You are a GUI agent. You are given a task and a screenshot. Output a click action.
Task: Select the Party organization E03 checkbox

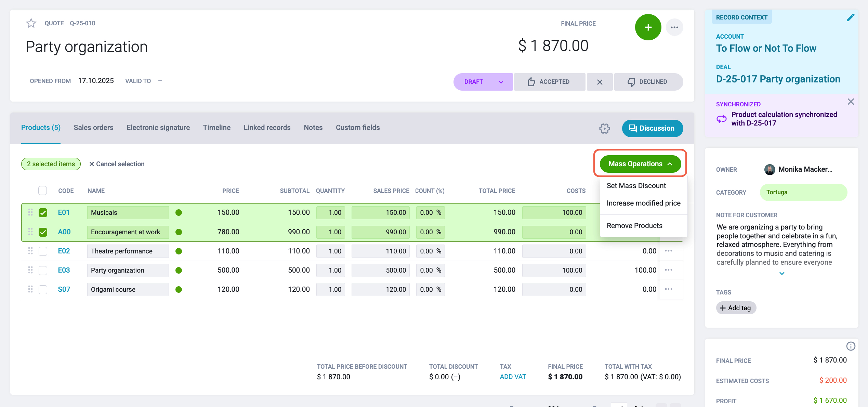click(43, 271)
